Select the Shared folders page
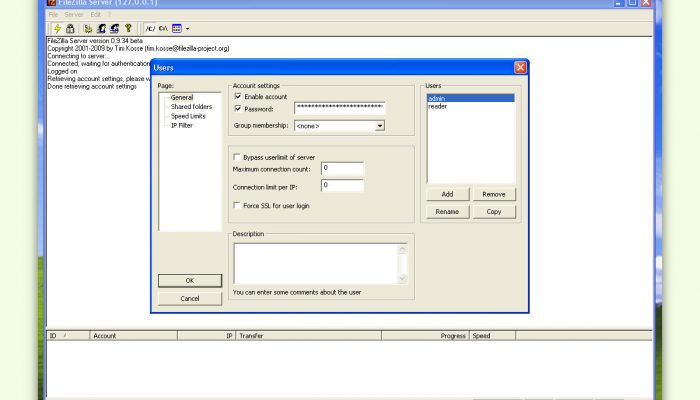700x400 pixels. (x=191, y=107)
